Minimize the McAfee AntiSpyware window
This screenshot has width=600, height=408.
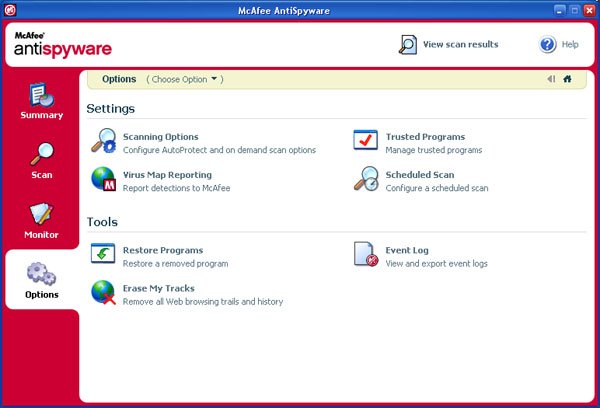559,10
